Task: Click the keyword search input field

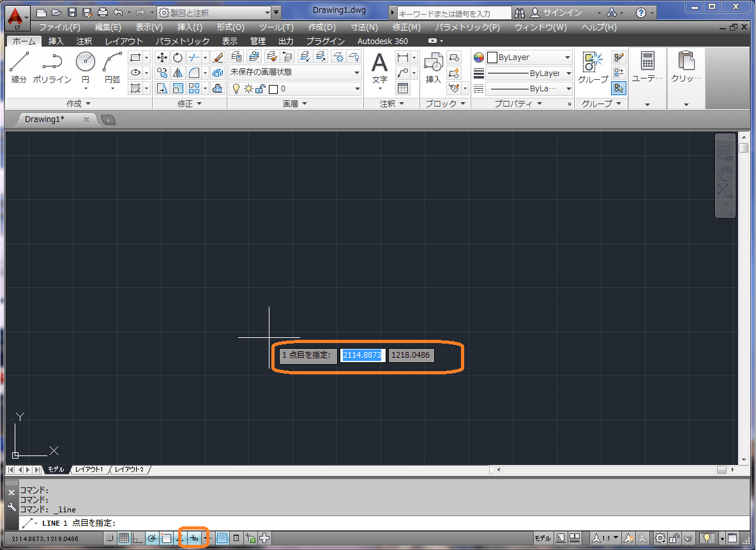Action: (x=454, y=13)
